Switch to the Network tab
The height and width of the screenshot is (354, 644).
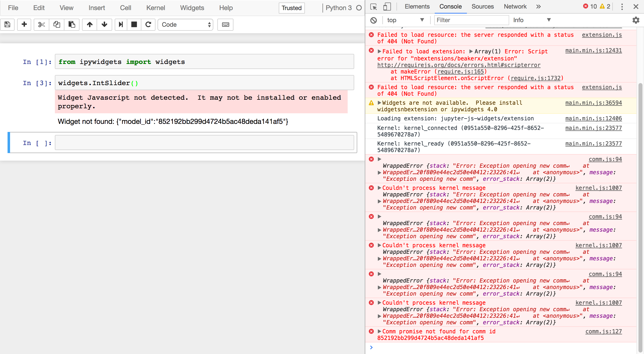[x=515, y=7]
